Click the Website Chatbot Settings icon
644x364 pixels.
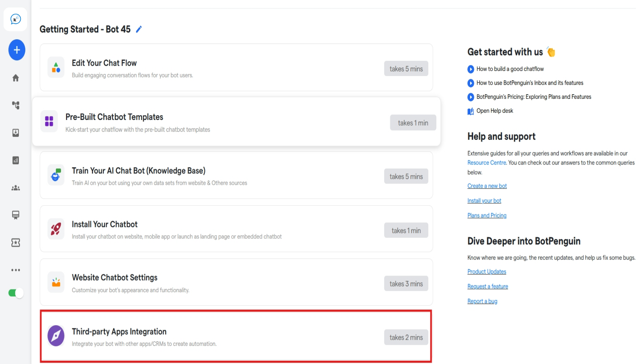[56, 282]
